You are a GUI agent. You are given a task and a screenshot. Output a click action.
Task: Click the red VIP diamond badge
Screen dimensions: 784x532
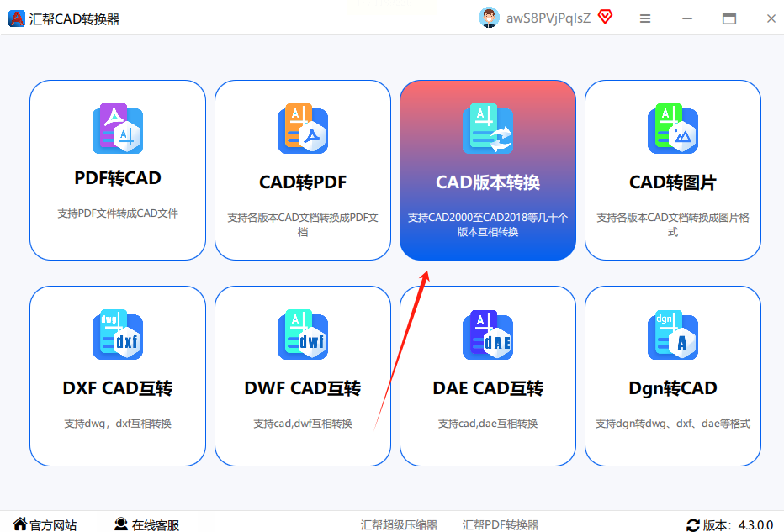tap(605, 18)
